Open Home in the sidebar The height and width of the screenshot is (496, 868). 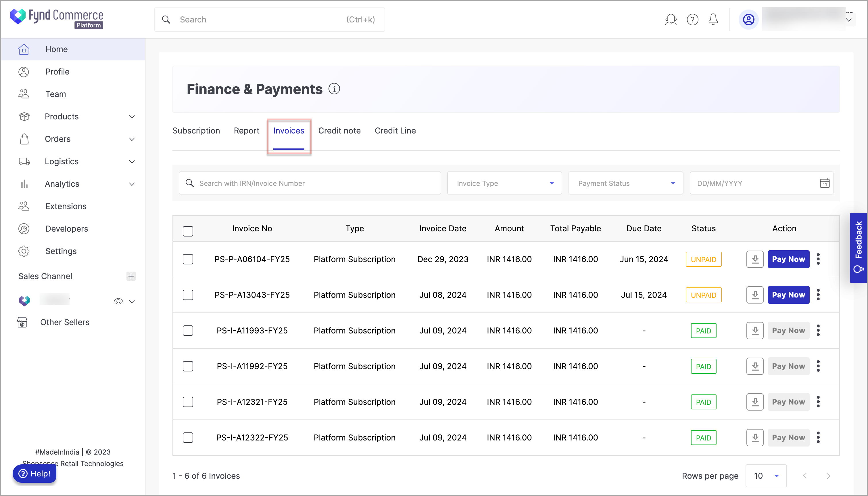73,49
